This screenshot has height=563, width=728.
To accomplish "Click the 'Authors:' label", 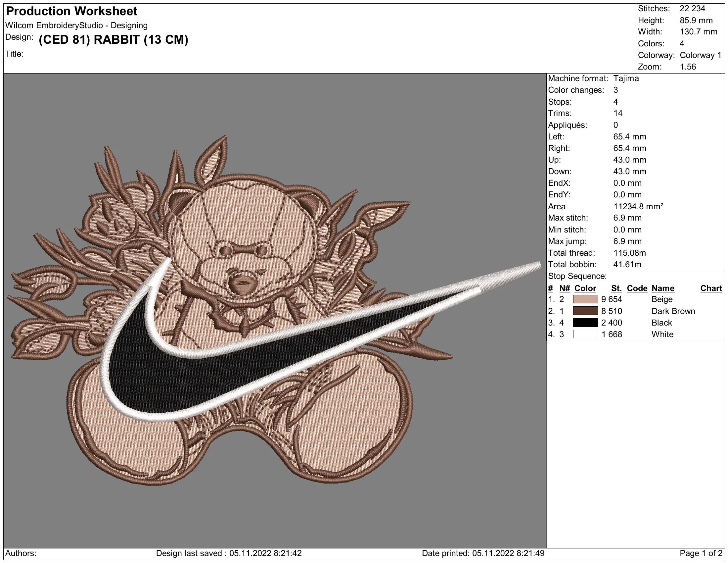I will (21, 553).
